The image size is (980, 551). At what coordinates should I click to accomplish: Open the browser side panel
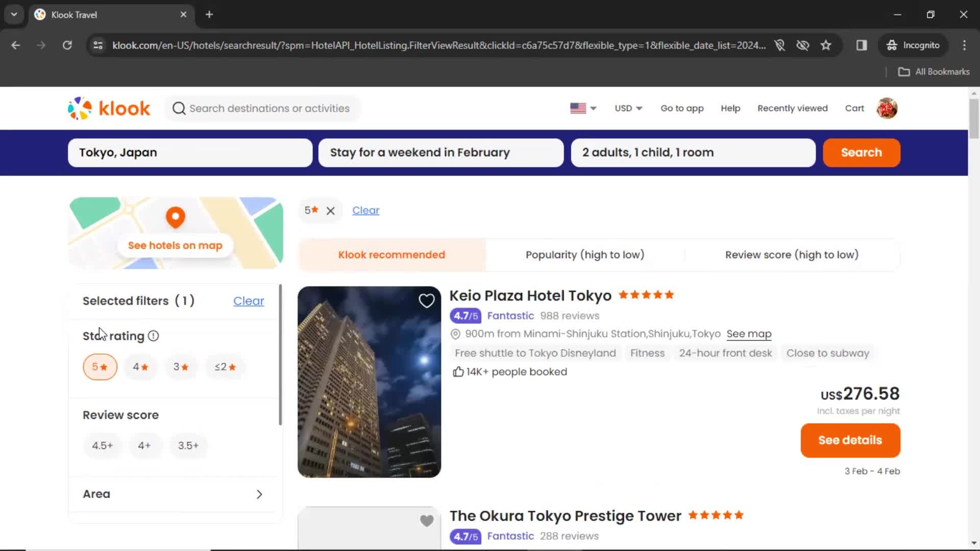[862, 45]
